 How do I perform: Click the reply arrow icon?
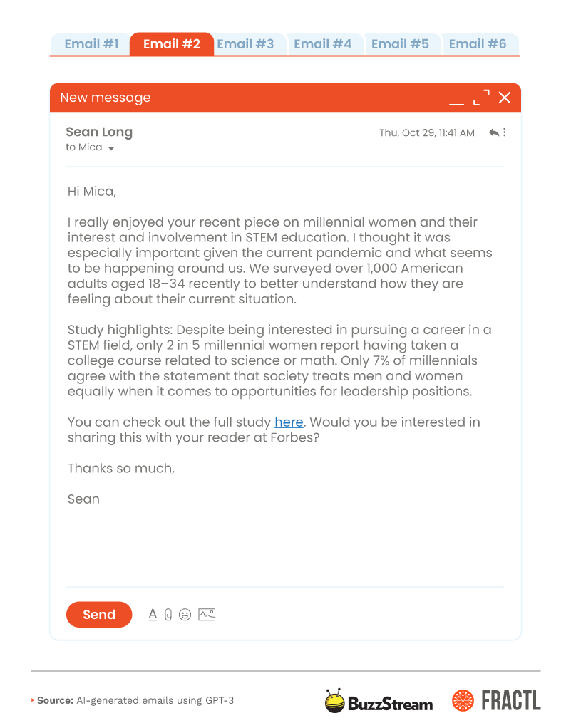tap(493, 132)
